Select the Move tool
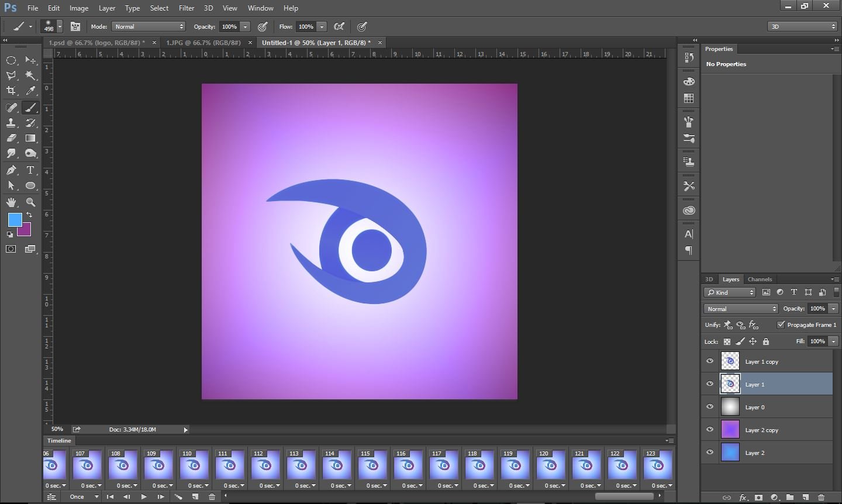 (x=30, y=60)
